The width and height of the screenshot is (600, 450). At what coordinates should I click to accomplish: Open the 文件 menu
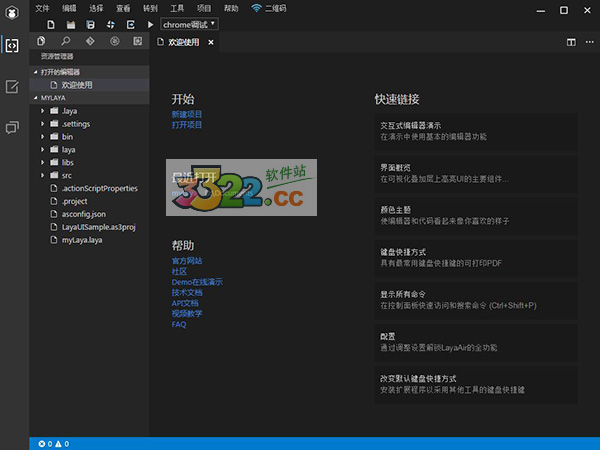42,7
